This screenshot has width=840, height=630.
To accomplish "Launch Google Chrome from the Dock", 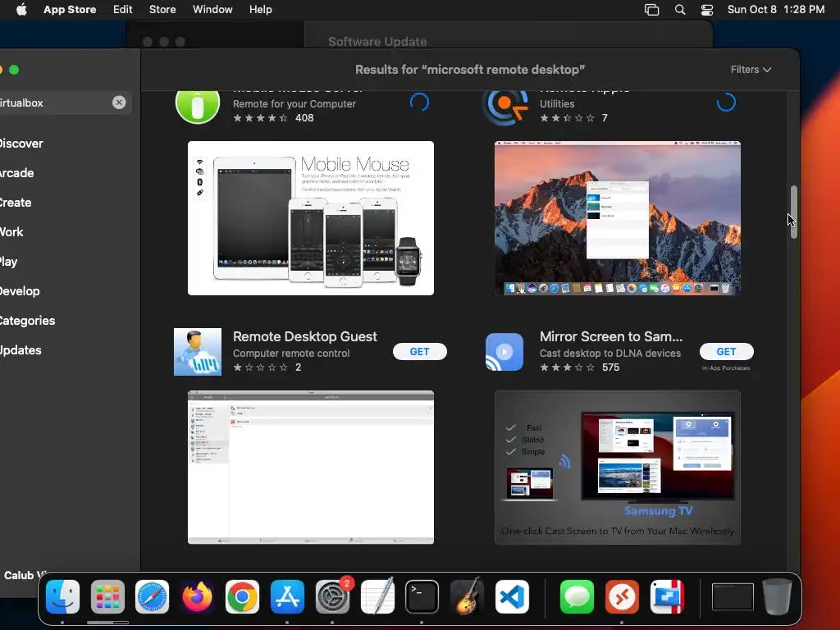I will [242, 597].
